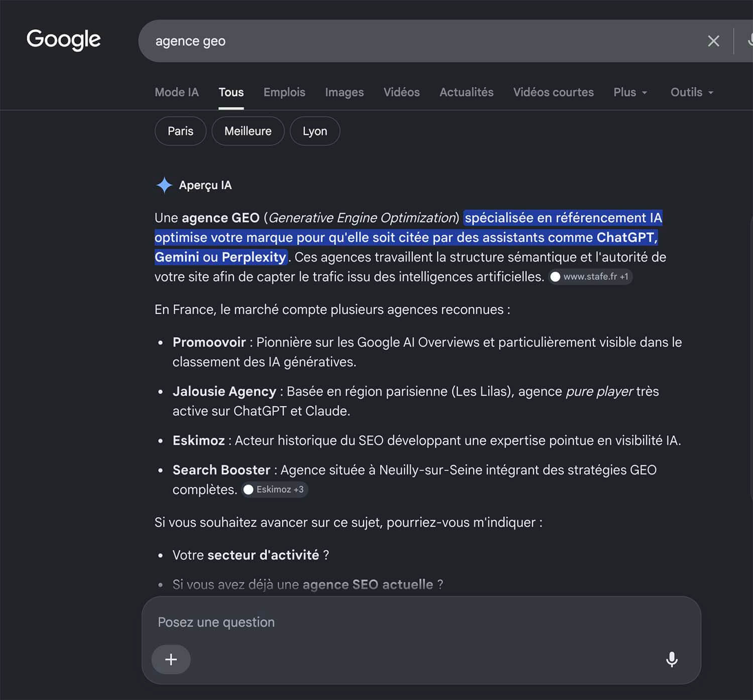Open the Vidéos courtes tab

click(553, 92)
